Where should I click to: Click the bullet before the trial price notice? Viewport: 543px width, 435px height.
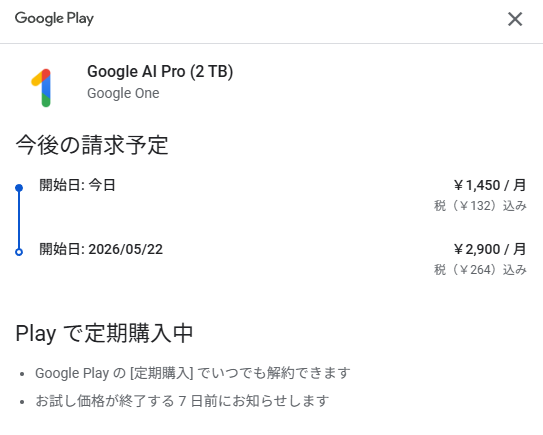pos(22,402)
